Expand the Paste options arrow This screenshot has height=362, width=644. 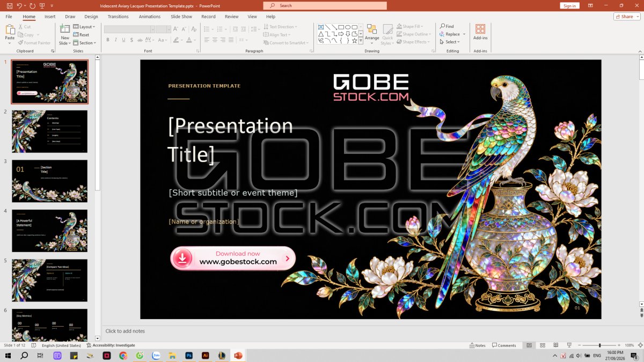click(10, 43)
